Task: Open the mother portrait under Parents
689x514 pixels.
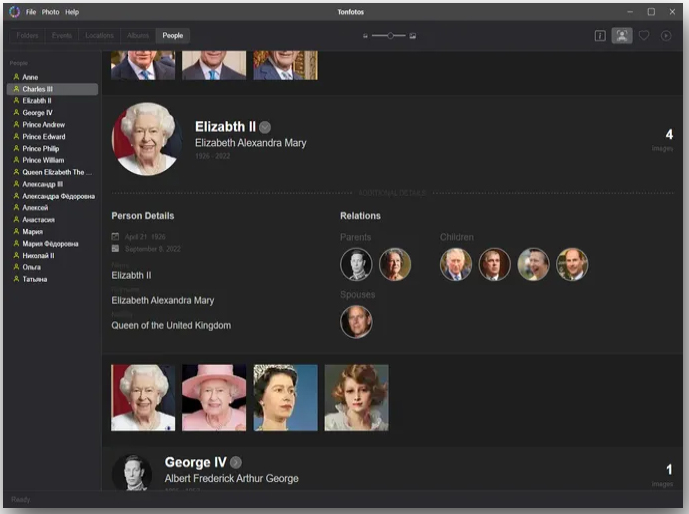Action: point(395,264)
